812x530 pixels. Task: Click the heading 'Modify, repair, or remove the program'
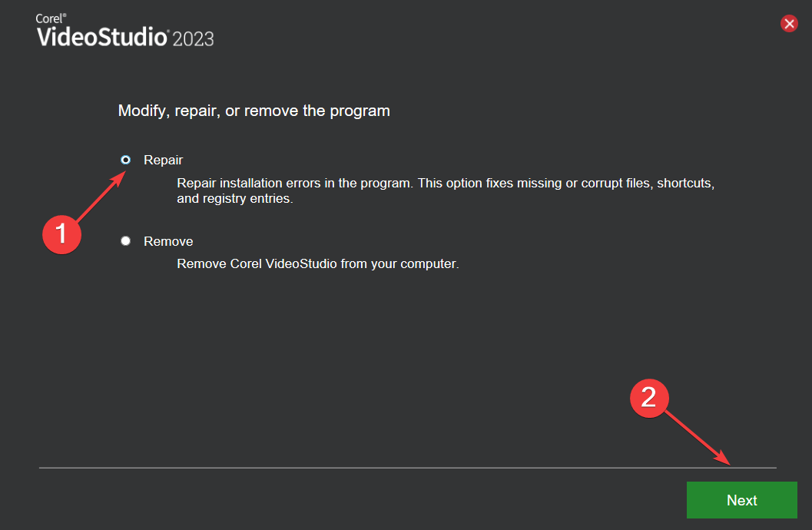click(x=254, y=111)
